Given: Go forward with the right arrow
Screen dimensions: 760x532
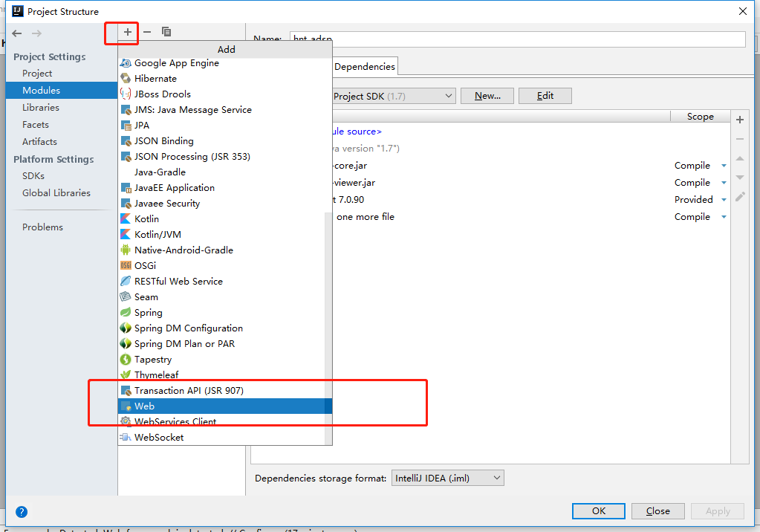Looking at the screenshot, I should click(x=36, y=33).
